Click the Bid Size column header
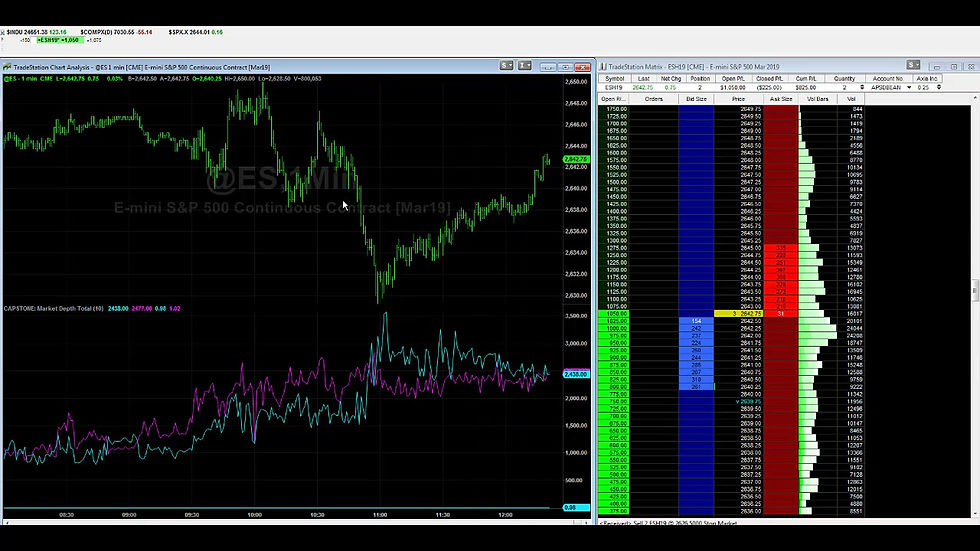Viewport: 980px width, 551px height. 696,99
